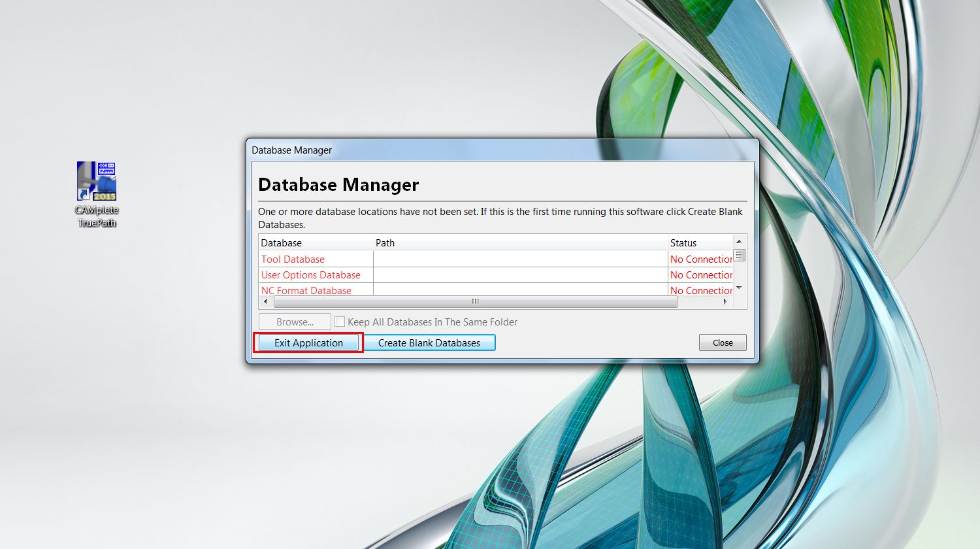Click the horizontal scrollbar thumb
The width and height of the screenshot is (980, 549).
[x=476, y=302]
